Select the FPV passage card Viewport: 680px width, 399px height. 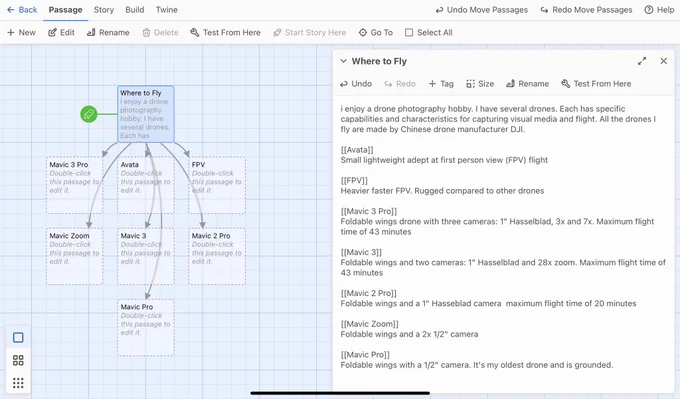click(x=217, y=185)
